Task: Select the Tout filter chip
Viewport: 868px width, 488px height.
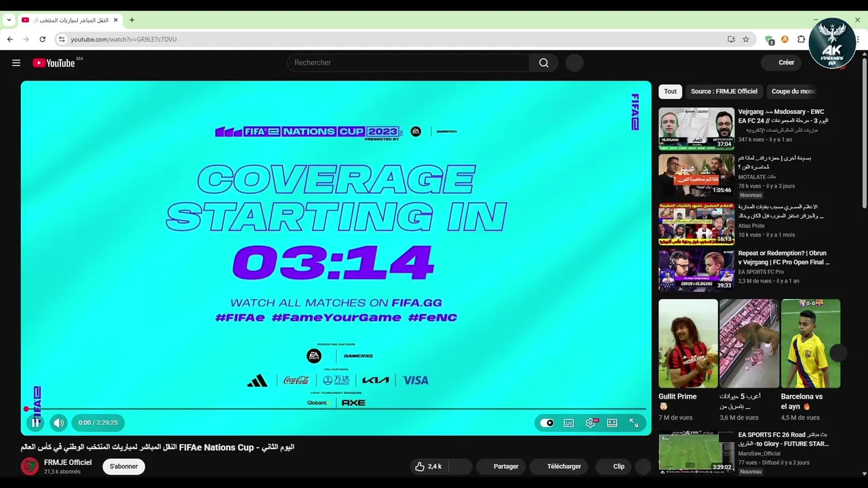Action: coord(670,91)
